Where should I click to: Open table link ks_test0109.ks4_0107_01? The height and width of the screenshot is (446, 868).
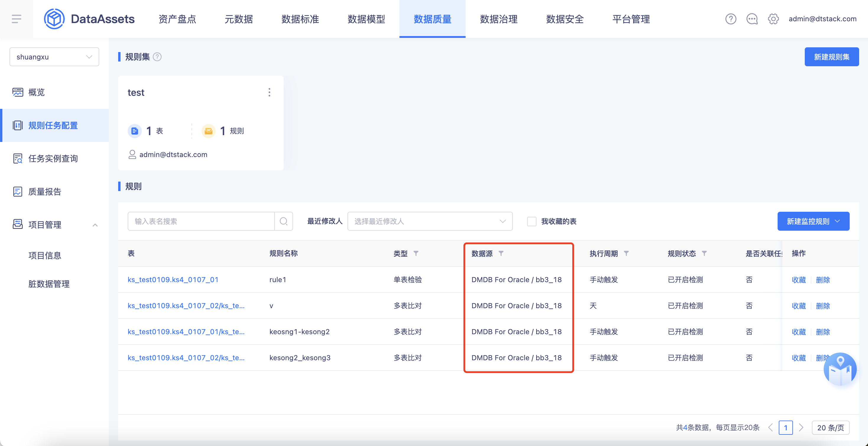[x=173, y=280]
